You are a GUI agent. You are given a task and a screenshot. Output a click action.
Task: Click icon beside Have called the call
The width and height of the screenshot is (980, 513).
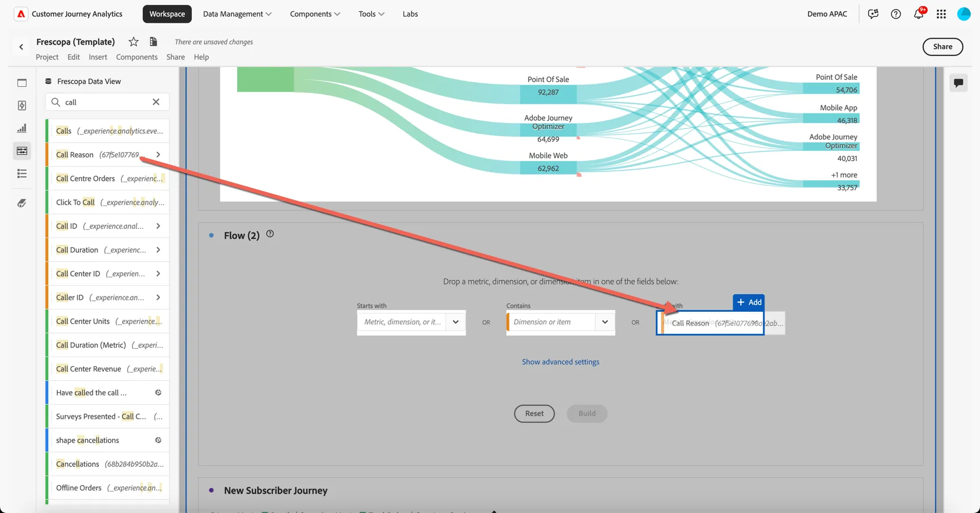[x=158, y=392]
